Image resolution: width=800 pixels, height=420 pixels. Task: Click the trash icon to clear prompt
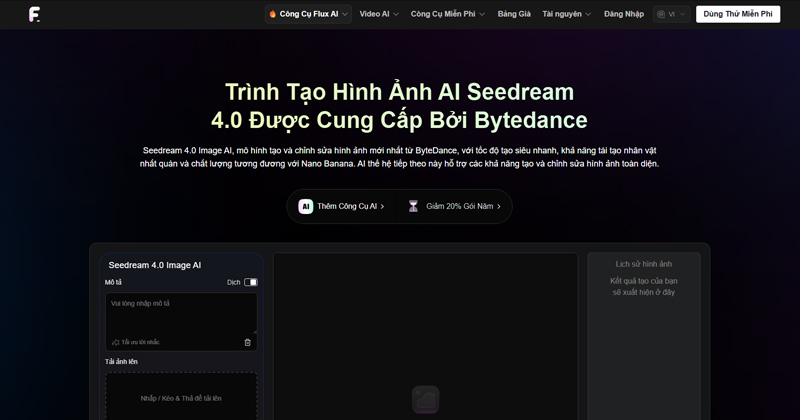(247, 342)
